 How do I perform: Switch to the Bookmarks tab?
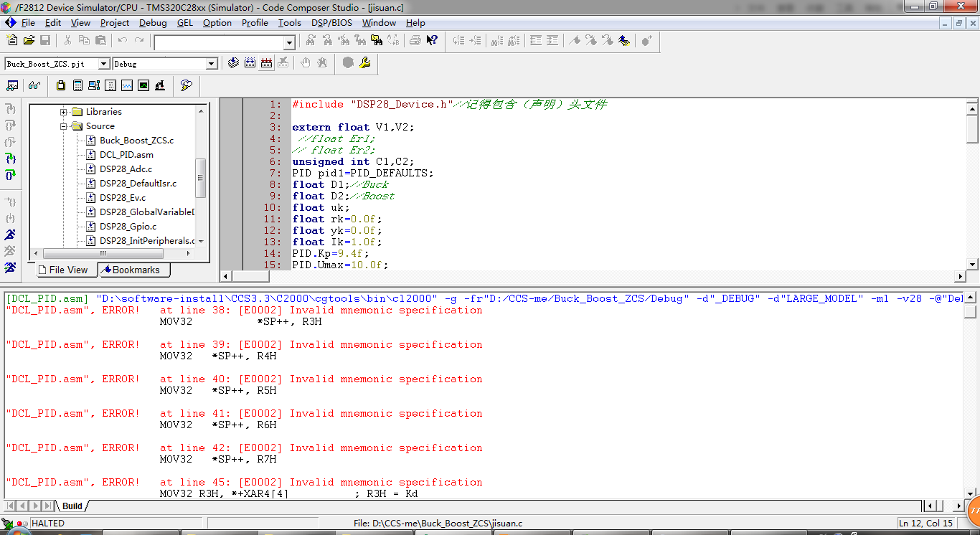[x=134, y=270]
